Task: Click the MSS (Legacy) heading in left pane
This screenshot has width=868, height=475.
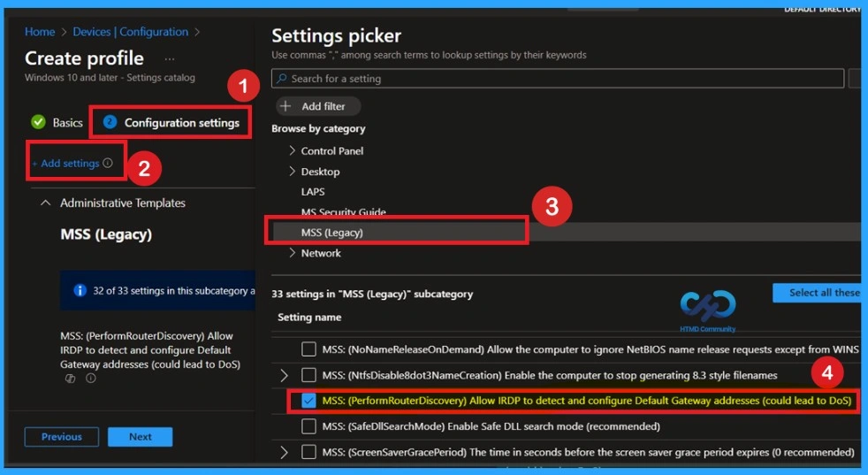Action: 106,234
